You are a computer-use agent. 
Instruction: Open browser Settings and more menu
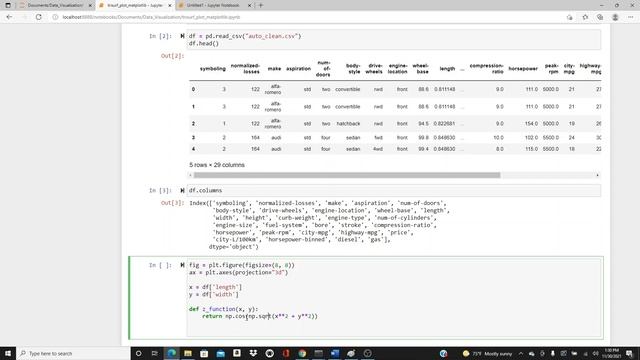(x=630, y=17)
